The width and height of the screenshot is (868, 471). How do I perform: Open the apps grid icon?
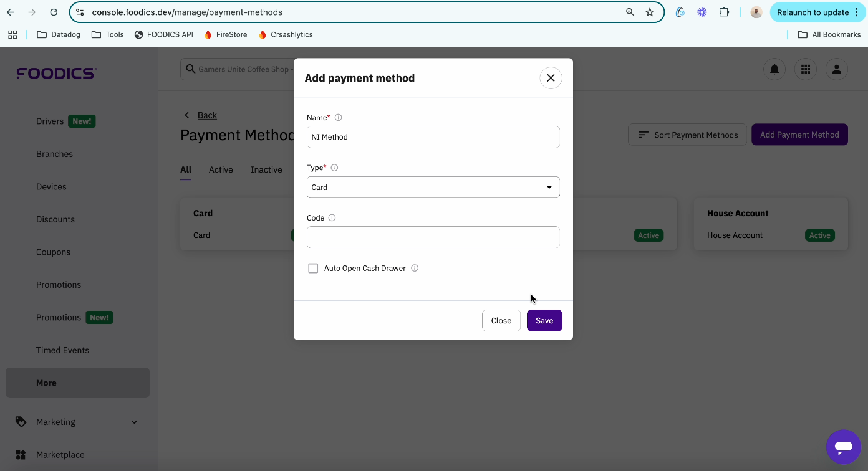[x=806, y=69]
